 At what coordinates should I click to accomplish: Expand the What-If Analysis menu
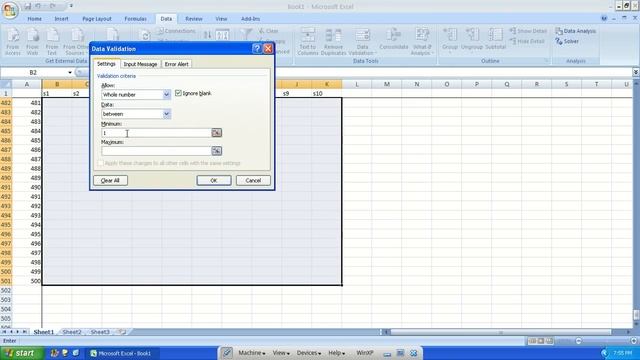[x=422, y=53]
